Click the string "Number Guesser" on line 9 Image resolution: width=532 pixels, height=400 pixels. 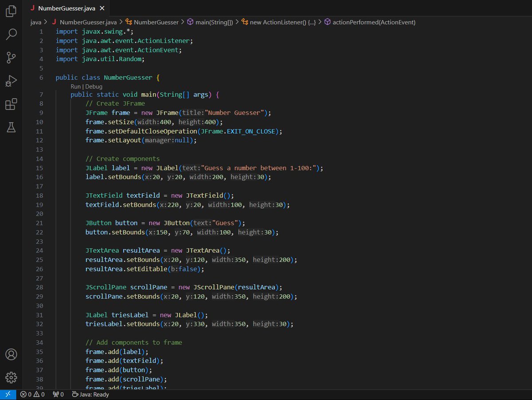[234, 113]
